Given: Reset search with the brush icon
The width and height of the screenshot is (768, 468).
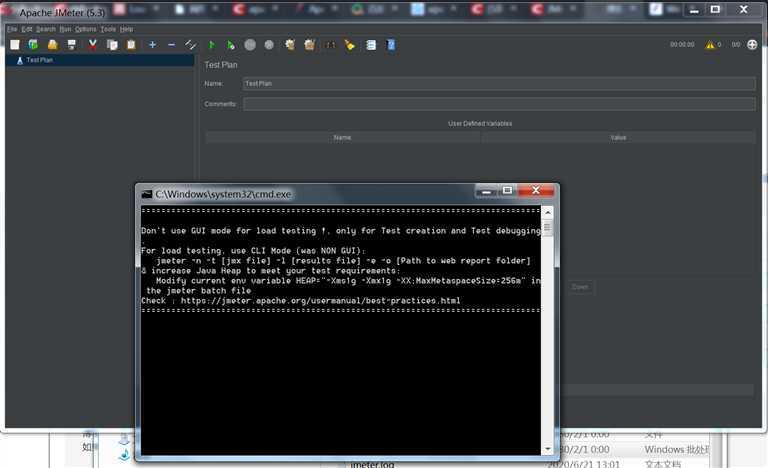Looking at the screenshot, I should (x=350, y=45).
